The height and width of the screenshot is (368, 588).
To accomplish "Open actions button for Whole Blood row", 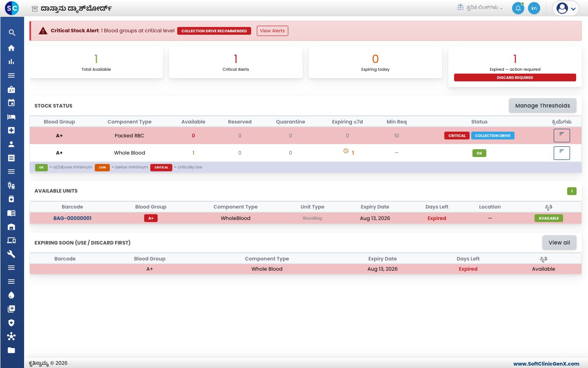I will pos(561,153).
